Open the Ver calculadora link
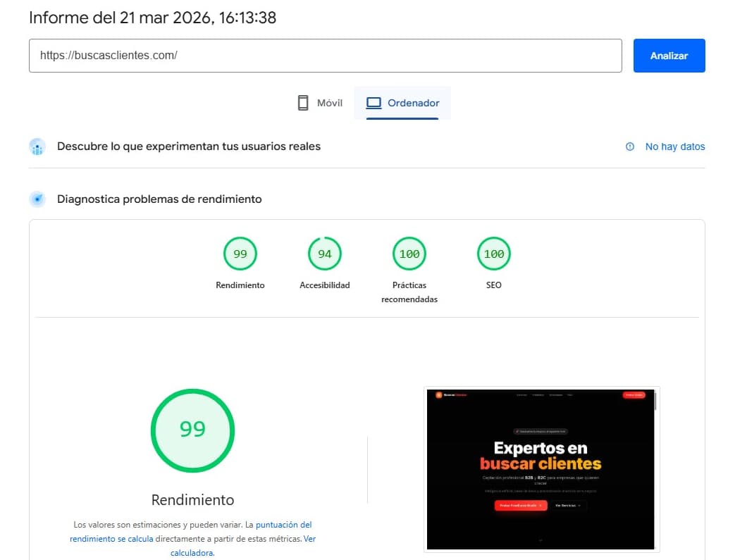Screen dimensions: 747x560 [x=243, y=546]
